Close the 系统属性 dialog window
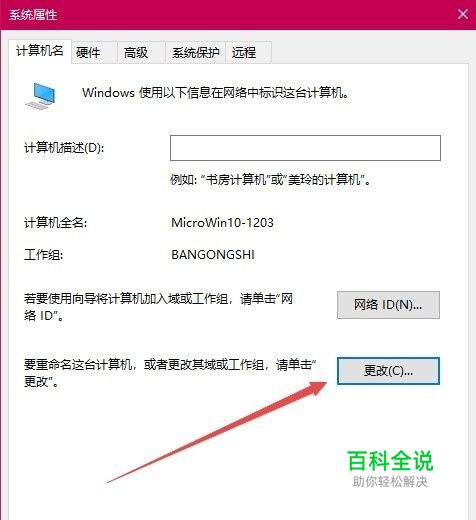The height and width of the screenshot is (520, 476). tap(463, 14)
